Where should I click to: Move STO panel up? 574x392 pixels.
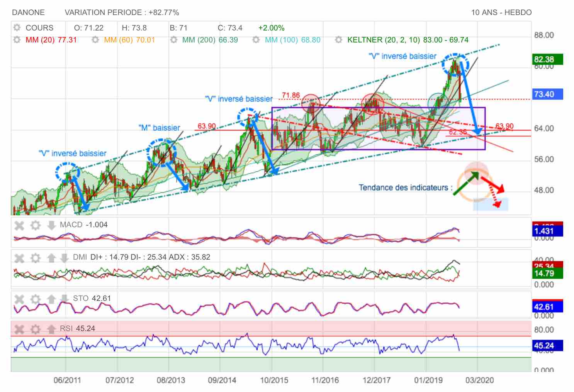pos(51,299)
